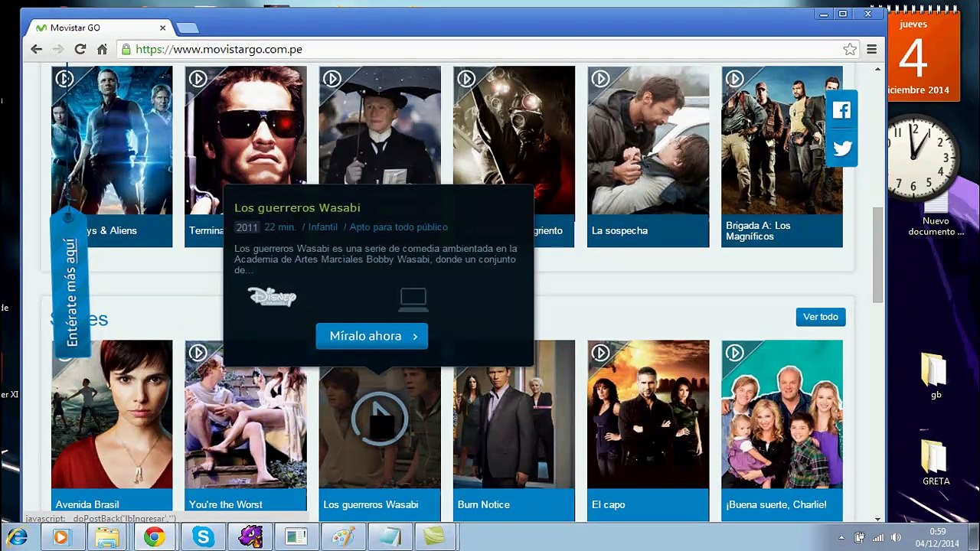Open Los guerreros Wasabi popup title
Screen dimensions: 980x551
(x=297, y=207)
